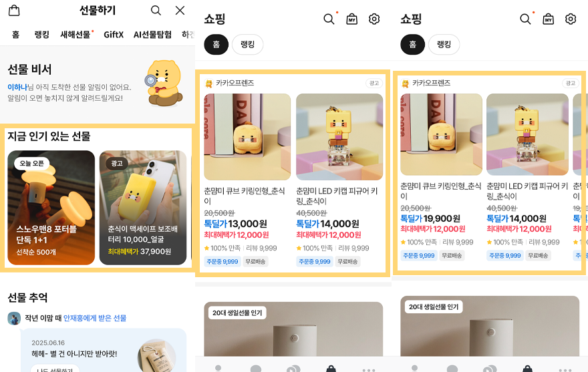588x372 pixels.
Task: Open the LED 키캡 피규어 product photo on the right screen
Action: click(528, 135)
